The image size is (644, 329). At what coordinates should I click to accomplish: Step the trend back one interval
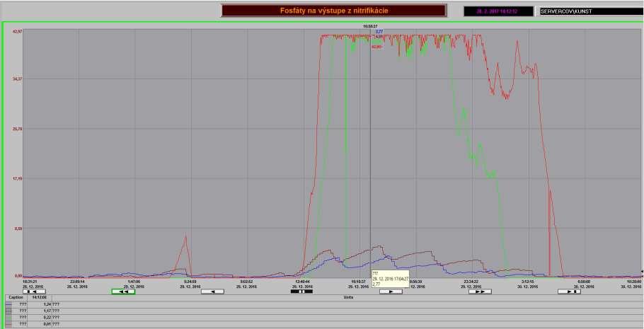pyautogui.click(x=212, y=292)
